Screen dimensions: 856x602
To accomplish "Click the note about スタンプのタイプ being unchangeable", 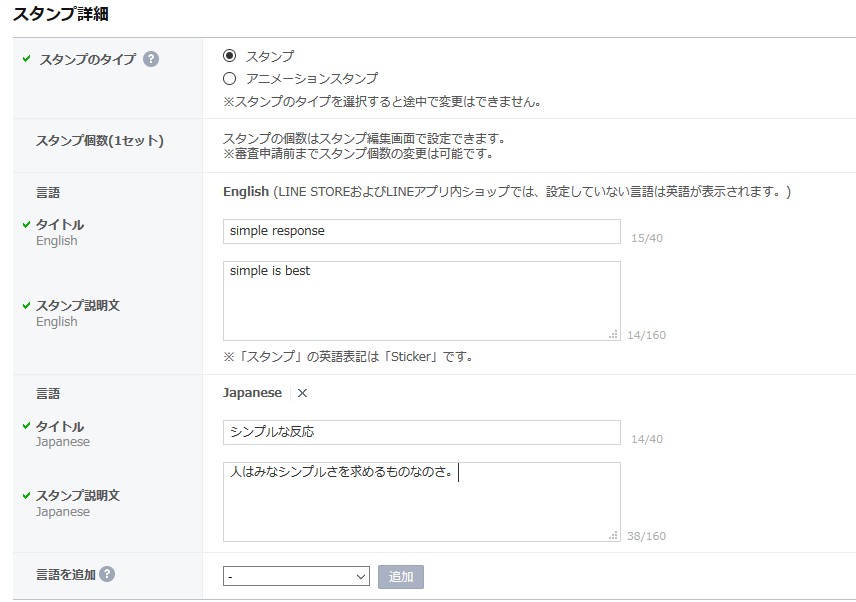I will point(382,102).
